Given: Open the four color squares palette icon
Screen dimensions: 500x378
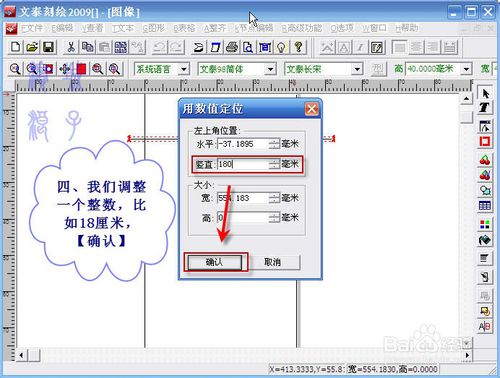Looking at the screenshot, I should point(485,224).
